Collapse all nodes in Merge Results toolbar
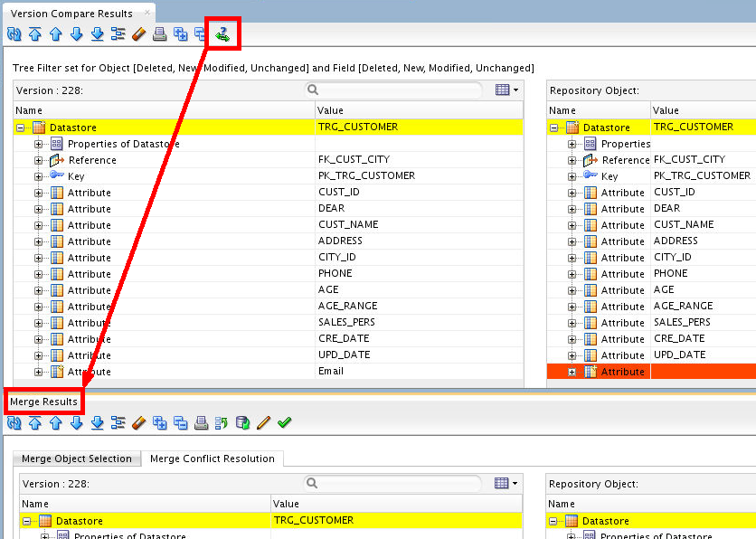Image resolution: width=756 pixels, height=539 pixels. [180, 423]
